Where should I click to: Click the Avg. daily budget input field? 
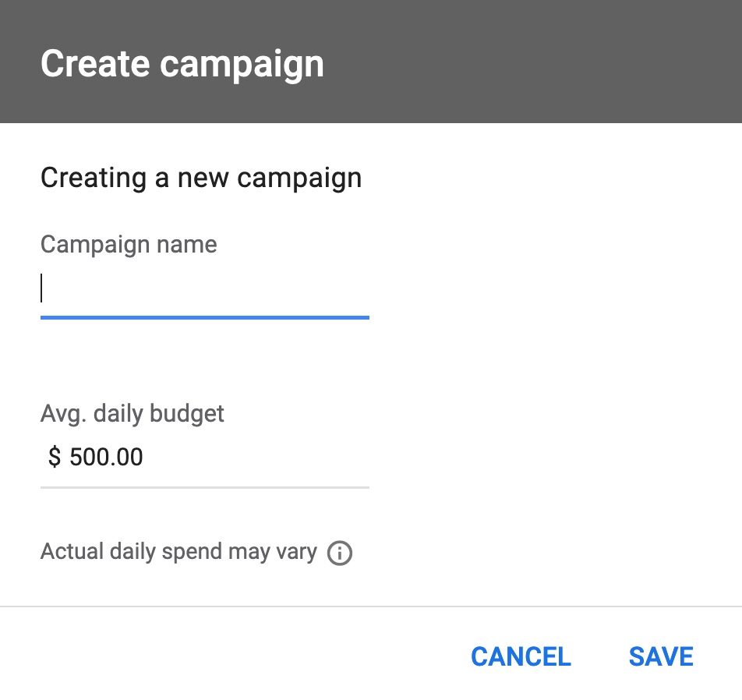(x=204, y=457)
